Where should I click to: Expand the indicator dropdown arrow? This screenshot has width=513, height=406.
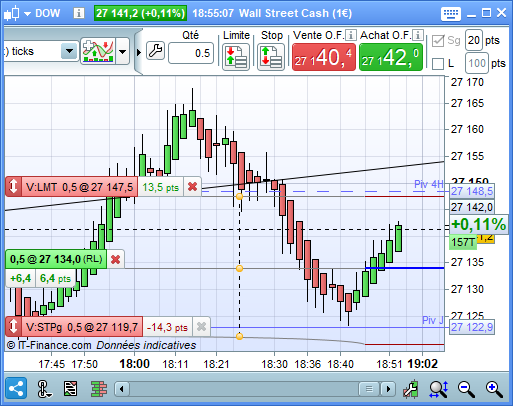coord(123,51)
